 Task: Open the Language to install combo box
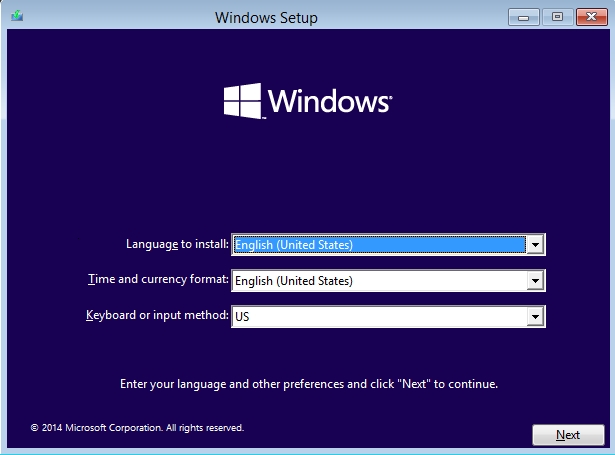388,245
